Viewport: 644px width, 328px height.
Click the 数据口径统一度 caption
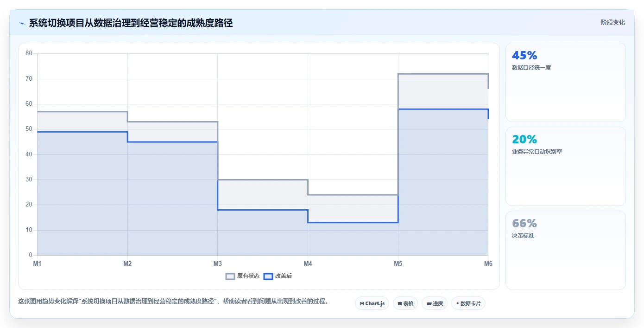coord(531,68)
